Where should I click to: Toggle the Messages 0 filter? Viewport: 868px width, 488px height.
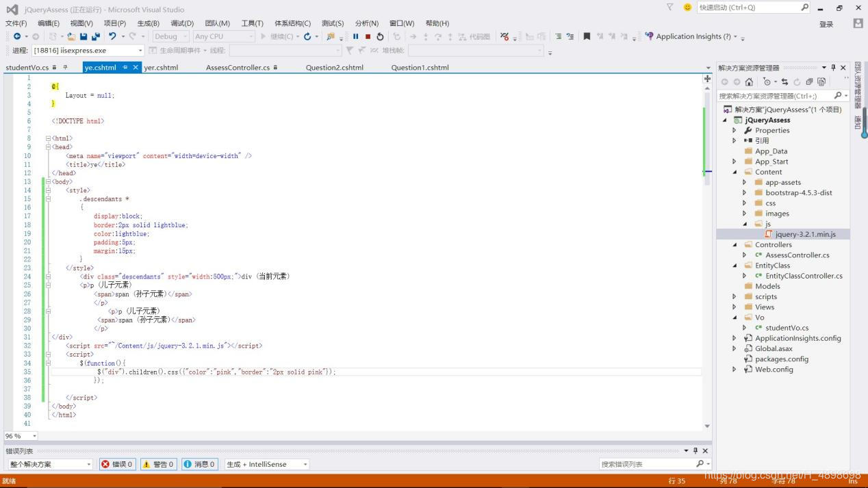[x=199, y=464]
